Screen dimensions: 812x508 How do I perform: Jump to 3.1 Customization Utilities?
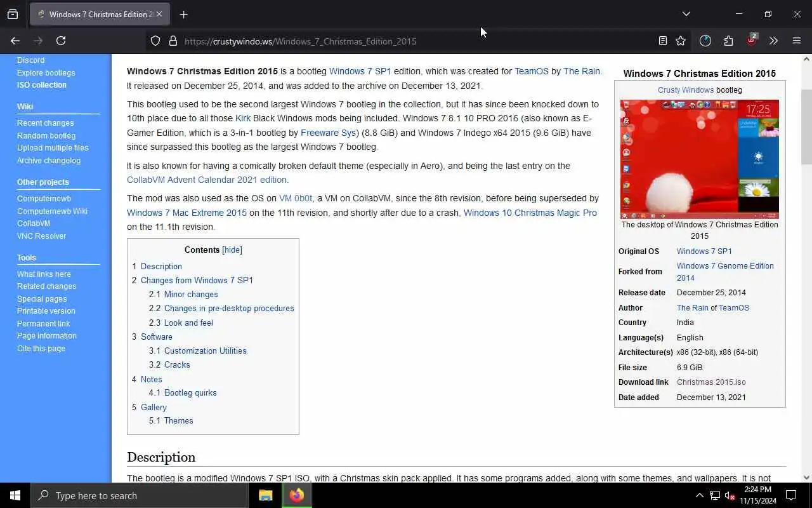[198, 351]
